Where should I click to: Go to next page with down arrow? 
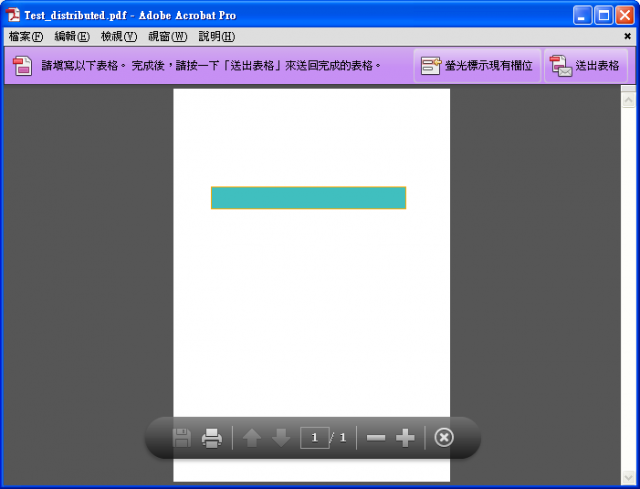click(281, 438)
